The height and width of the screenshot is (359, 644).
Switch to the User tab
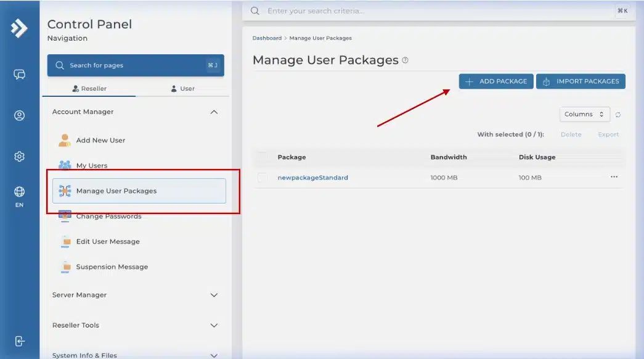click(182, 88)
